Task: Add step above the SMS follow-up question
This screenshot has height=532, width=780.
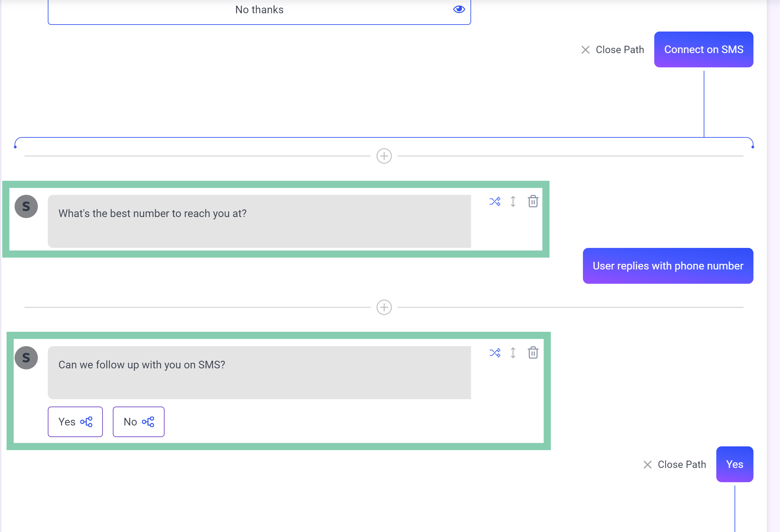Action: [x=384, y=307]
